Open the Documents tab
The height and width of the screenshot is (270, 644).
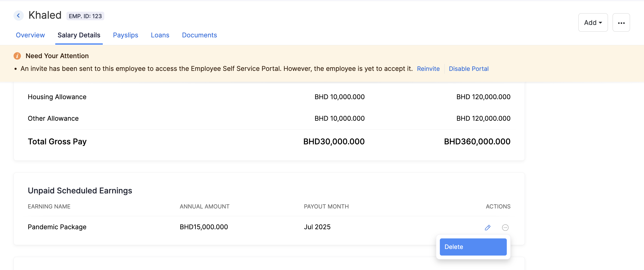click(x=199, y=35)
